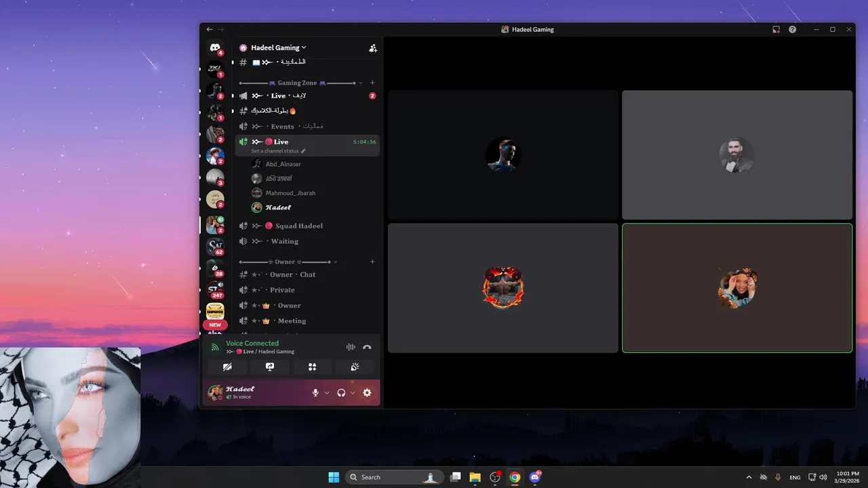
Task: Open Google Chrome from taskbar
Action: pos(515,477)
